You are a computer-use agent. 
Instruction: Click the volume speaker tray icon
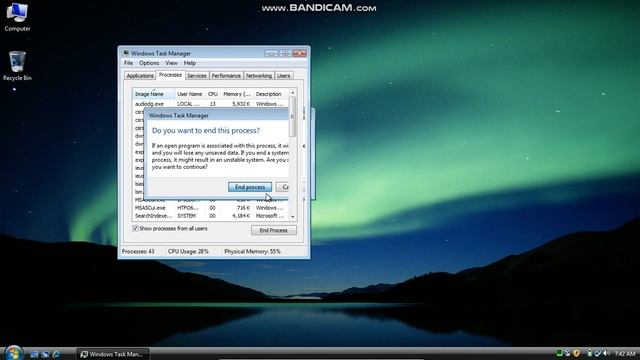point(606,353)
